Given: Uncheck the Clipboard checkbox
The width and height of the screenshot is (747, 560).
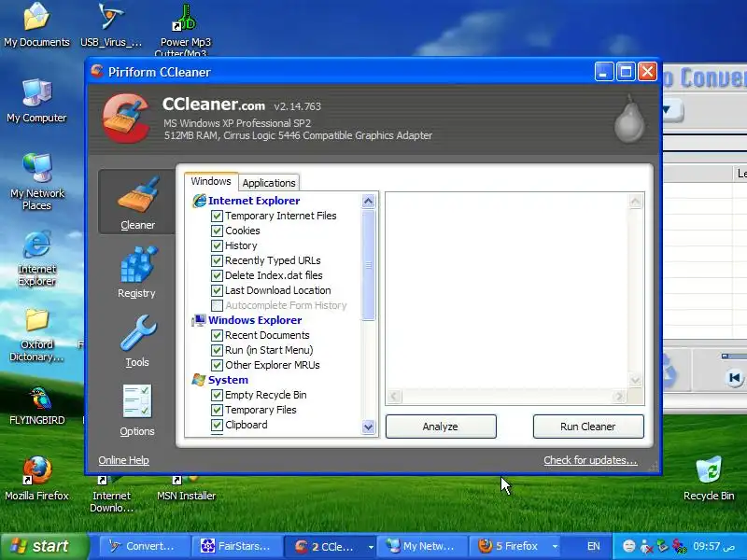Looking at the screenshot, I should coord(217,425).
